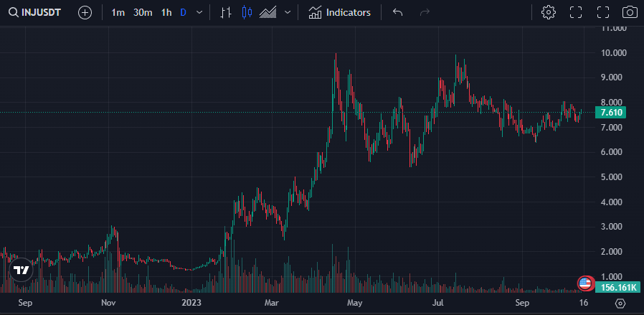Viewport: 644px width, 315px height.
Task: Click the 1.000 price axis label
Action: [611, 276]
